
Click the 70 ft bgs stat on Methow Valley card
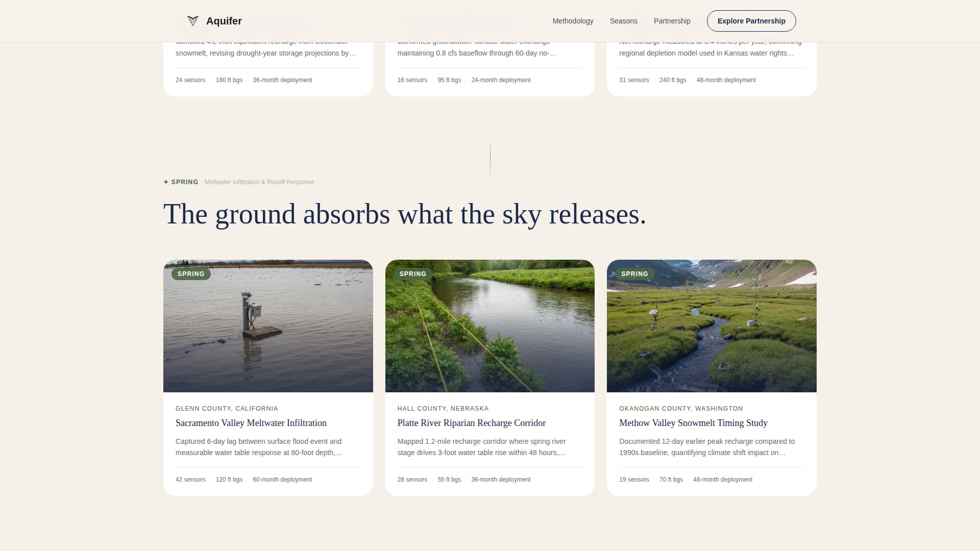[670, 479]
